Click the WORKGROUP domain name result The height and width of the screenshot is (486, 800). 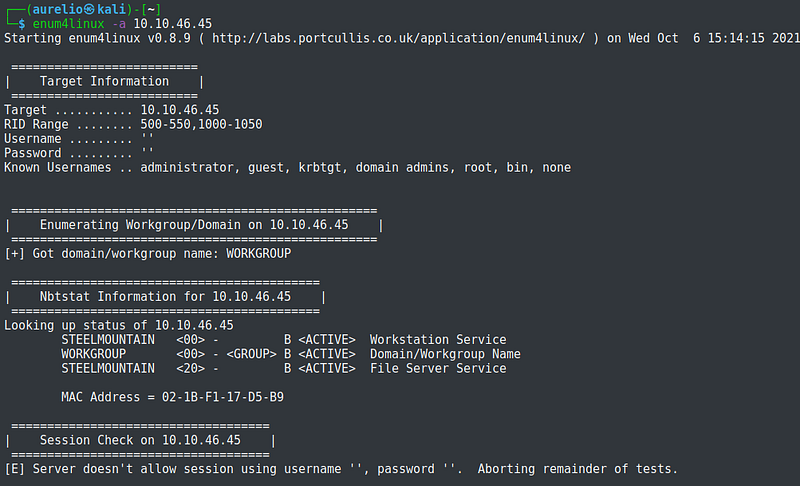(x=258, y=253)
